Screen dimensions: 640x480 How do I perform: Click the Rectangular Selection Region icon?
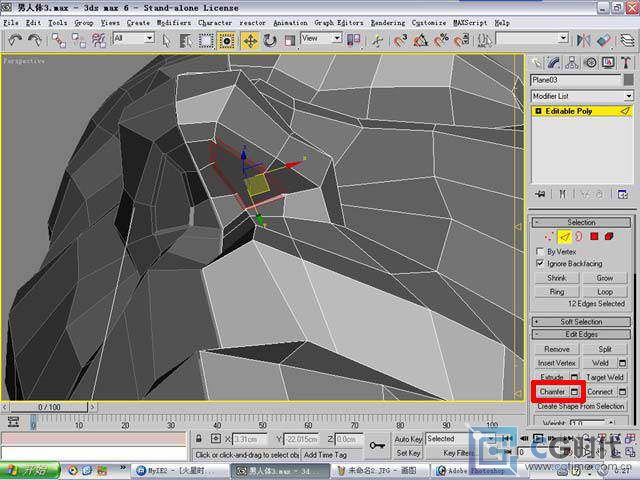tap(206, 40)
